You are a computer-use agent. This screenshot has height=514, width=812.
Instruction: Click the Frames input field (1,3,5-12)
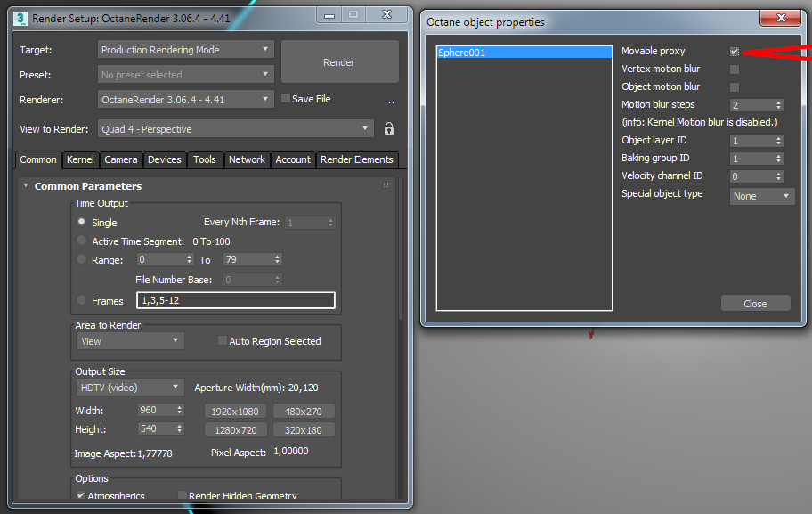point(236,300)
